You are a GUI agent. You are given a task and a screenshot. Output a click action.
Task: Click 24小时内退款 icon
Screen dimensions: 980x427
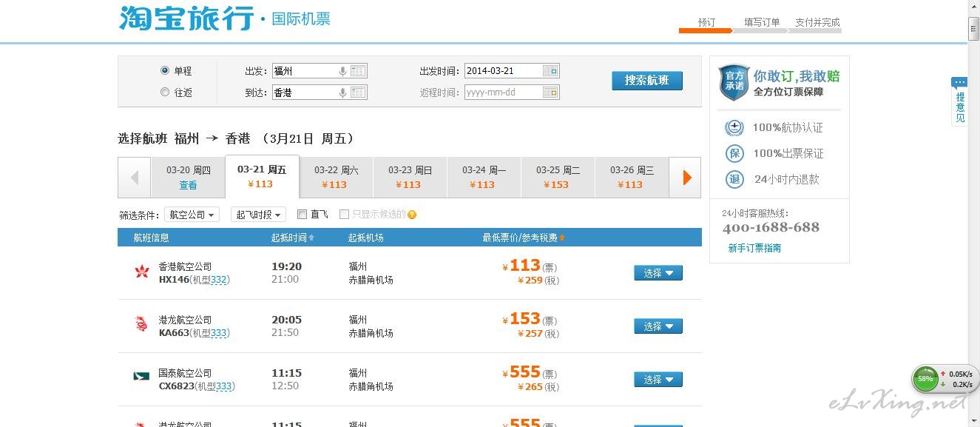[734, 179]
